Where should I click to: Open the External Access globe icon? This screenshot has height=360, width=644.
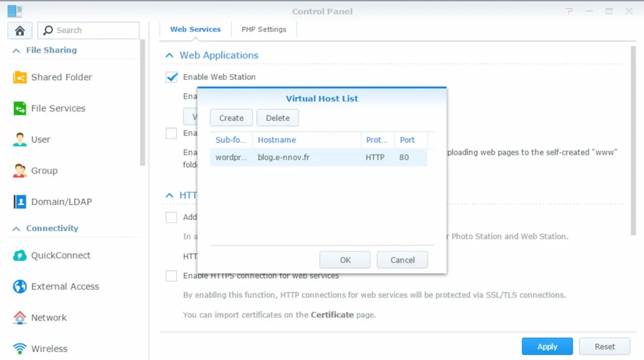point(19,286)
